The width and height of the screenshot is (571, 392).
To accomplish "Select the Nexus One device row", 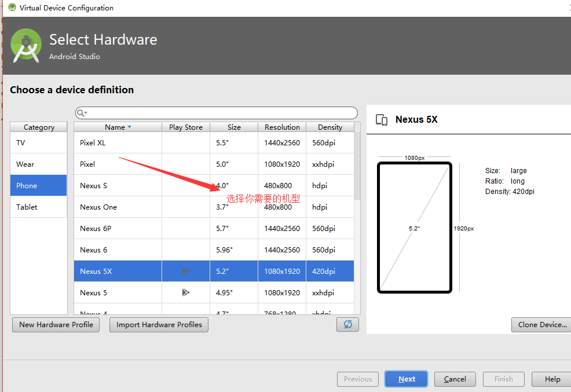I will coord(214,207).
